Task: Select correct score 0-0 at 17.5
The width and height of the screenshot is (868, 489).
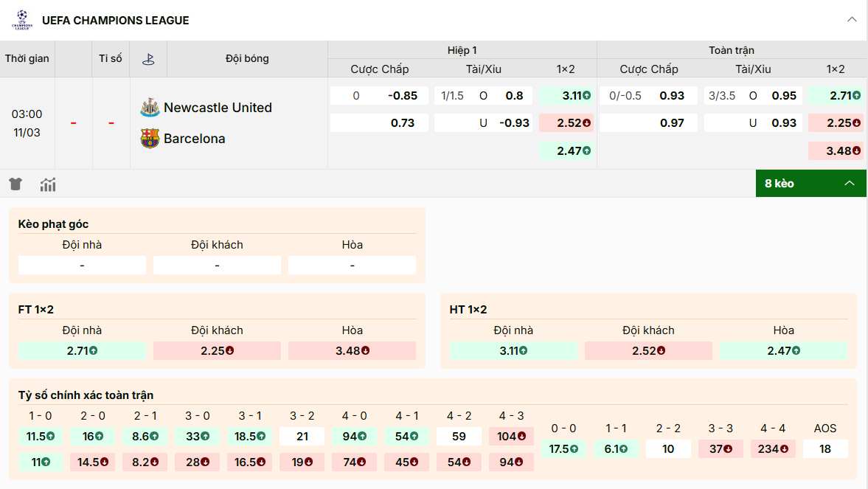Action: coord(564,448)
